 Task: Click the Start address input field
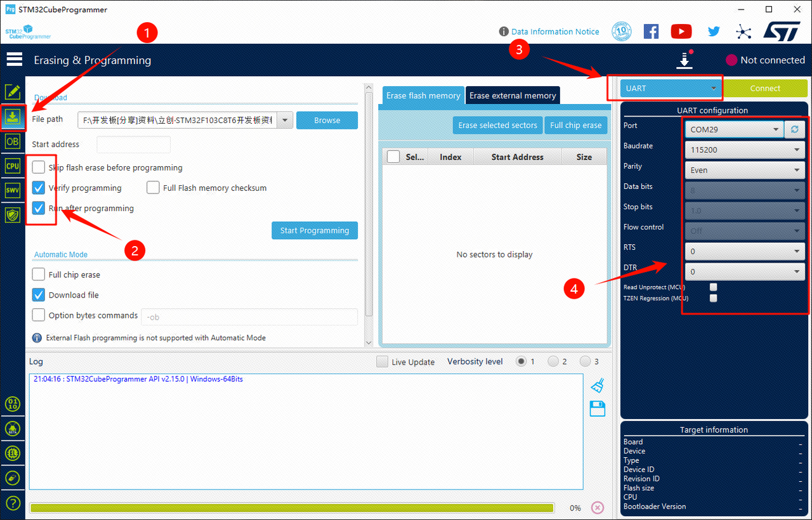tap(133, 145)
